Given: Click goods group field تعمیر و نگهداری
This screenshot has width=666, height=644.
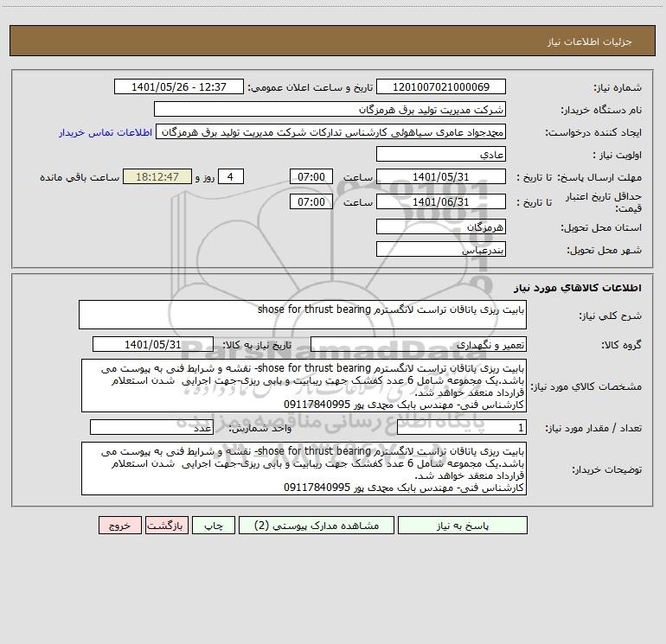Looking at the screenshot, I should (x=419, y=344).
